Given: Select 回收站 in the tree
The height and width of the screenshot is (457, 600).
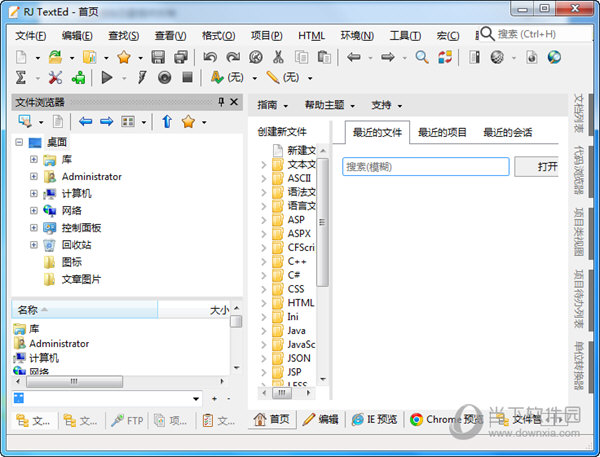Looking at the screenshot, I should click(x=77, y=245).
